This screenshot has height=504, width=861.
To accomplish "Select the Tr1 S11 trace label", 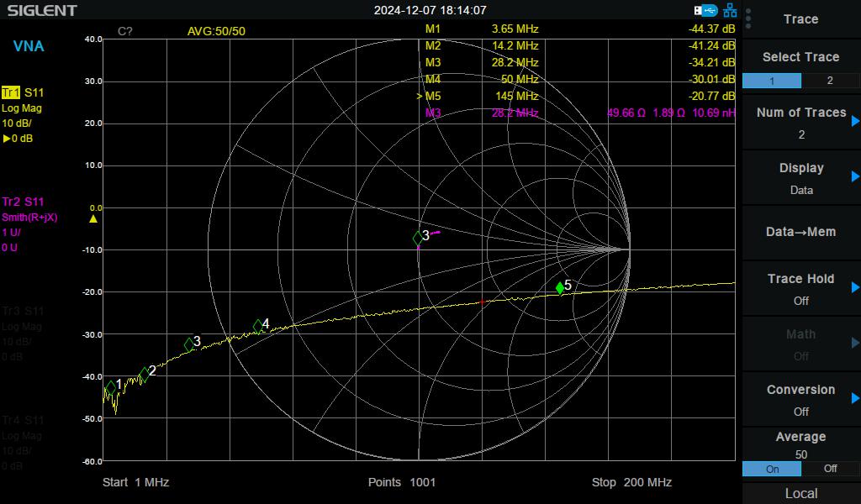I will [23, 92].
